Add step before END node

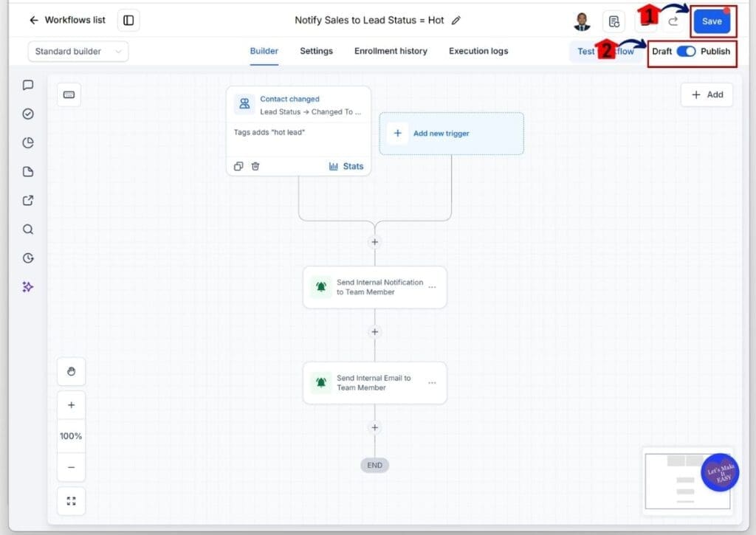pos(374,427)
